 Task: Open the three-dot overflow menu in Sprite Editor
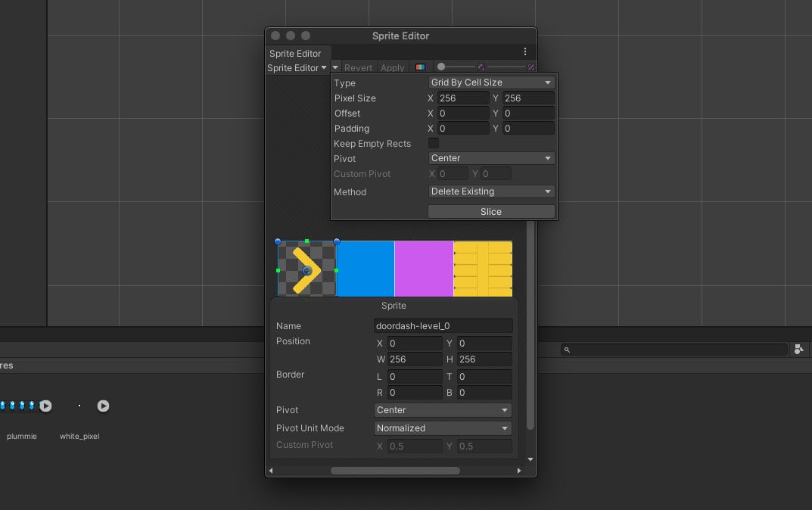525,51
